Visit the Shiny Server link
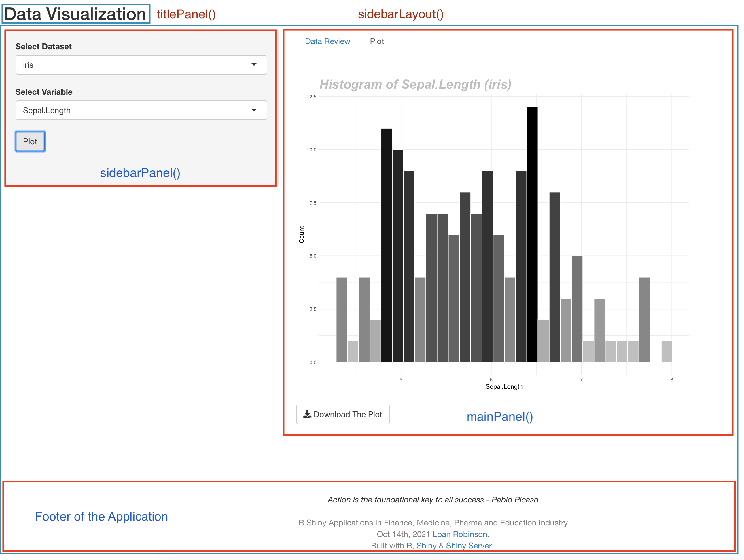The height and width of the screenshot is (560, 744). click(x=469, y=546)
